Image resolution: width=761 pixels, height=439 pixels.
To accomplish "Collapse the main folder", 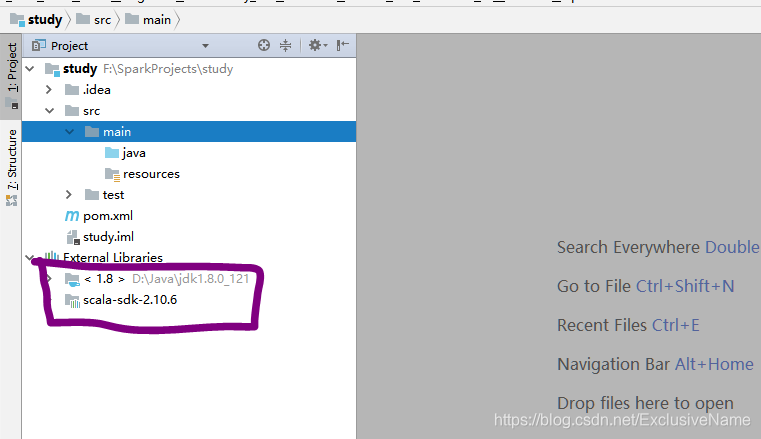I will pyautogui.click(x=69, y=131).
